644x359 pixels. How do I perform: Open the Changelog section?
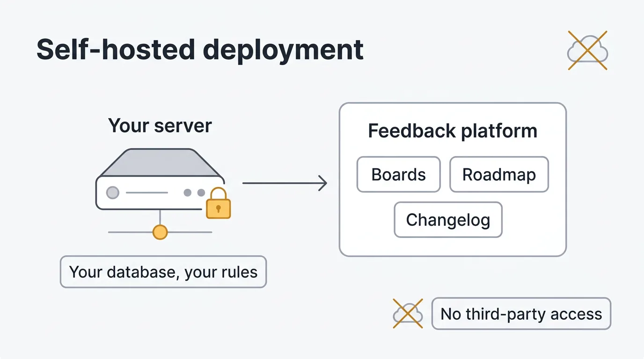(448, 220)
